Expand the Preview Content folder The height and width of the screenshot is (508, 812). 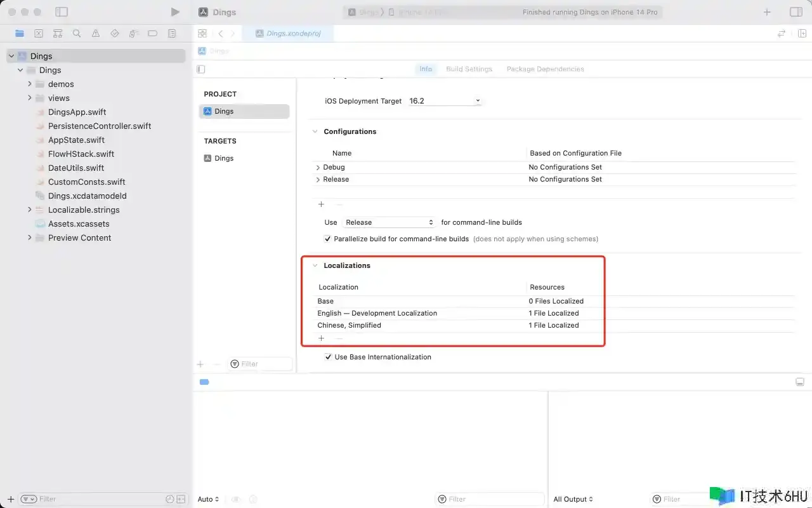coord(29,237)
